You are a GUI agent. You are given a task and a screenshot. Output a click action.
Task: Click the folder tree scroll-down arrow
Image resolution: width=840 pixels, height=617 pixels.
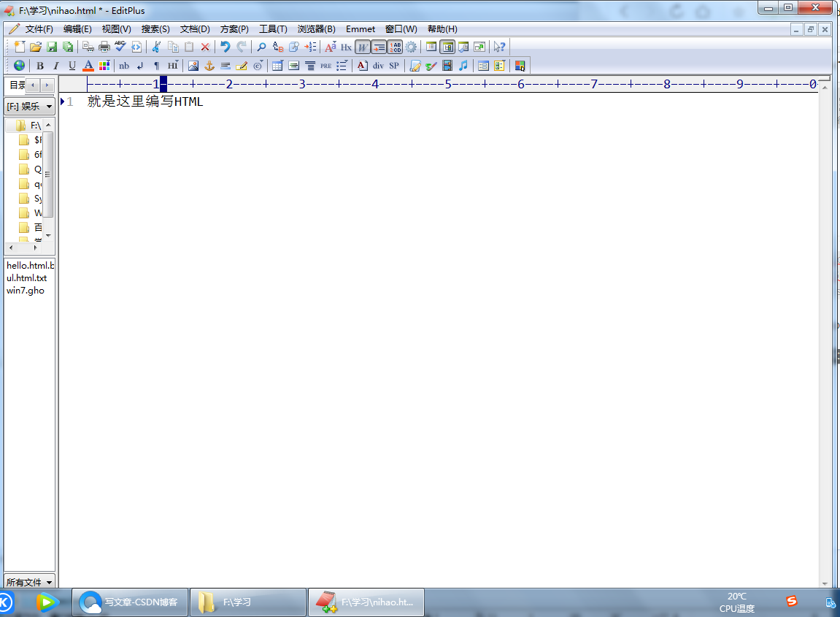(x=48, y=236)
